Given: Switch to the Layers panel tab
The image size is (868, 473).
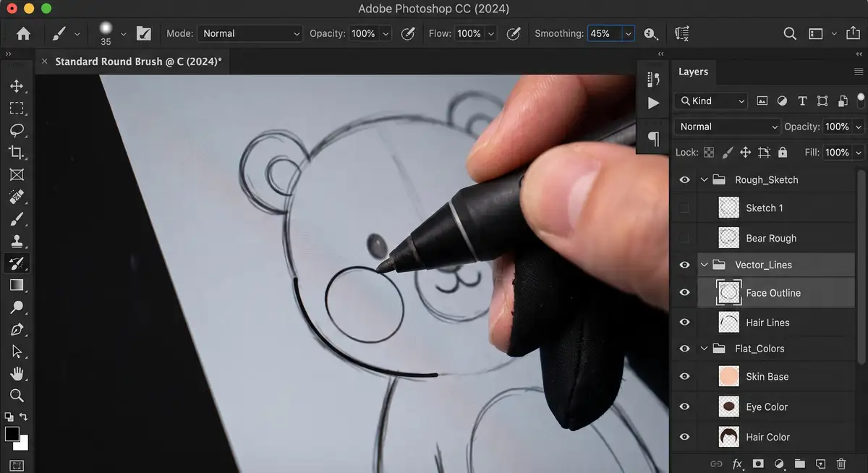Looking at the screenshot, I should 693,72.
